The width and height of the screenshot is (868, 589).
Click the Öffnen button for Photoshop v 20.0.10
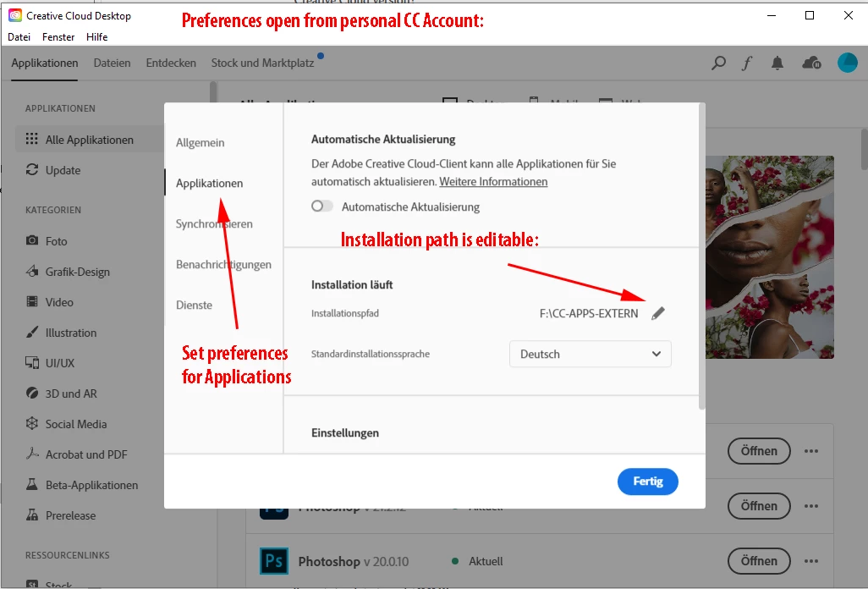pyautogui.click(x=758, y=561)
